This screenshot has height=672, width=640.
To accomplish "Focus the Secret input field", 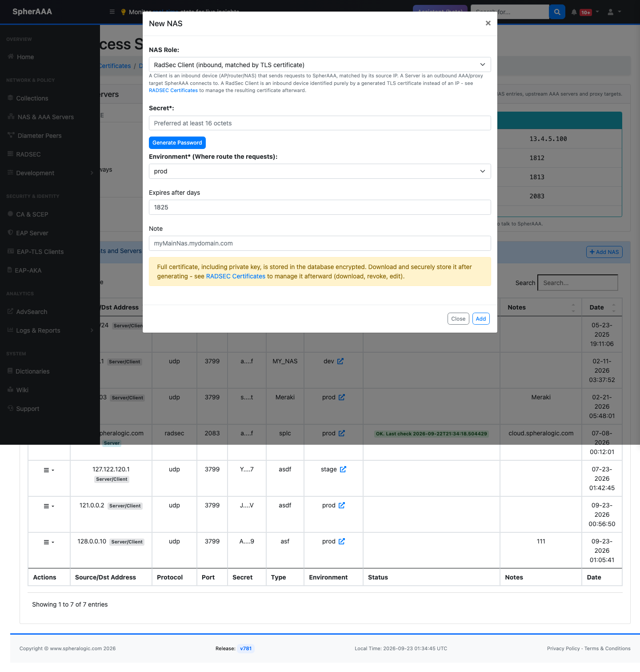I will pos(320,123).
